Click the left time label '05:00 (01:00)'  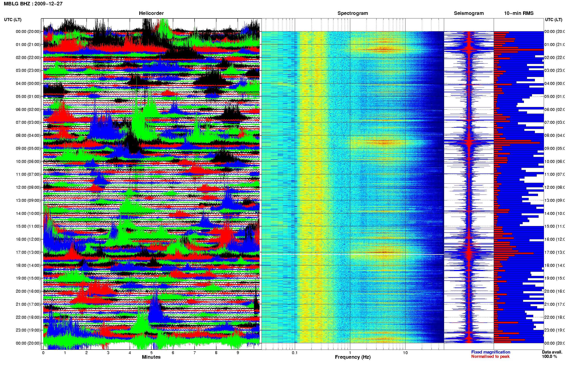(x=28, y=96)
